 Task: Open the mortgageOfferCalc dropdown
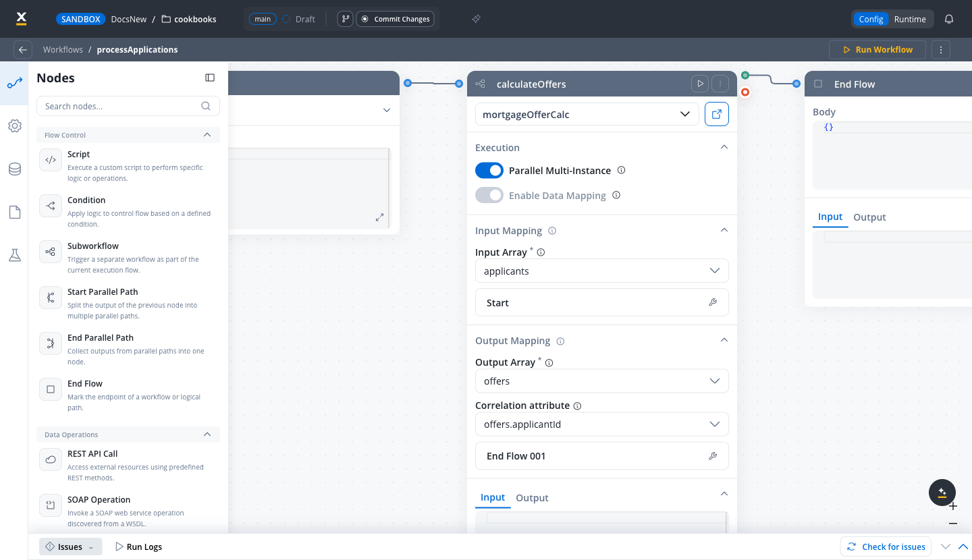(x=587, y=114)
